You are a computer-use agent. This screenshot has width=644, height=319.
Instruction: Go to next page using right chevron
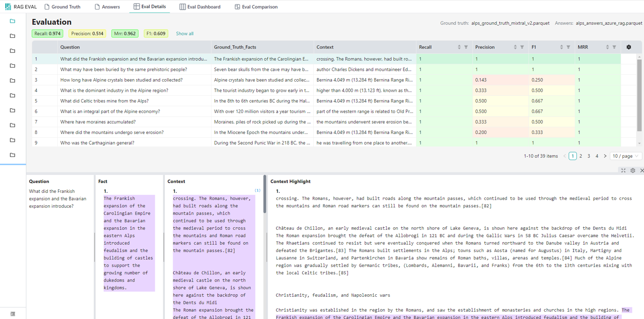(x=605, y=156)
